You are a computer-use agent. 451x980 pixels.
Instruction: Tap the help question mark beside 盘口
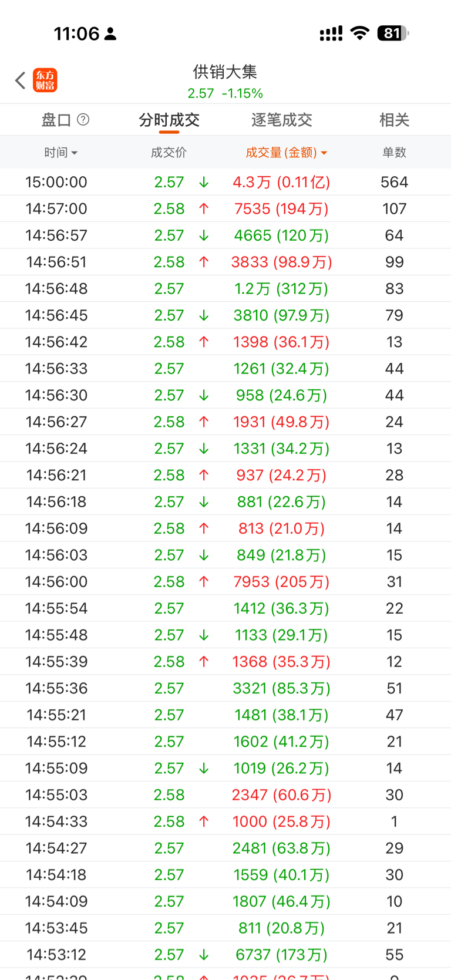[x=83, y=120]
